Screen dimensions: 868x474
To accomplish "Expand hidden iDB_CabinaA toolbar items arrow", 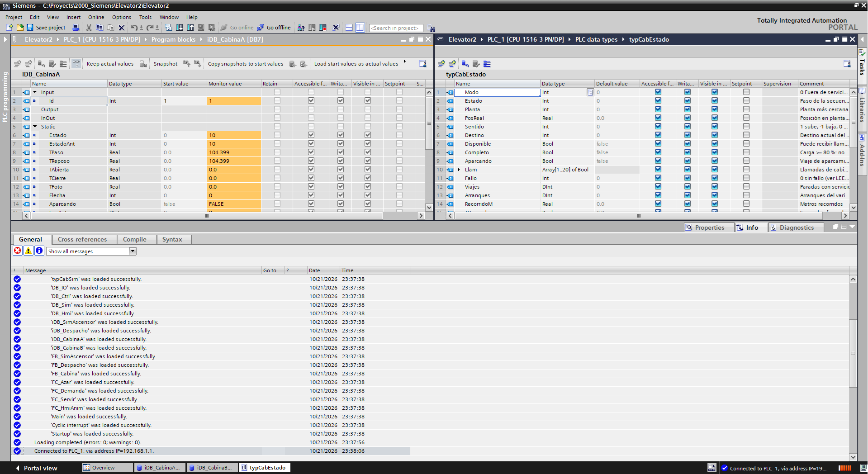I will coord(405,62).
